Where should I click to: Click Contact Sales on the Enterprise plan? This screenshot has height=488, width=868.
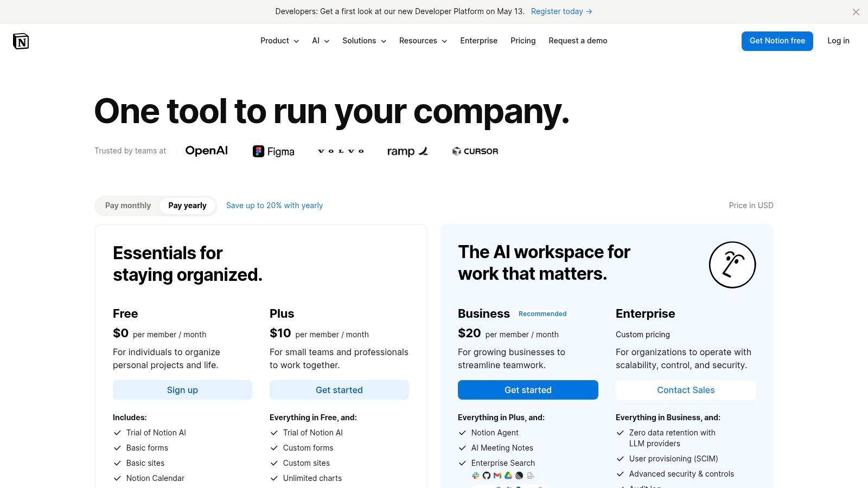pos(686,390)
